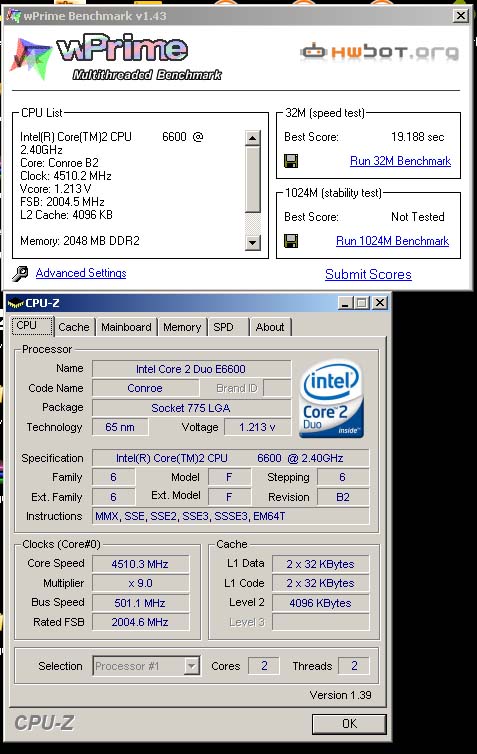Open the About tab

[x=270, y=327]
